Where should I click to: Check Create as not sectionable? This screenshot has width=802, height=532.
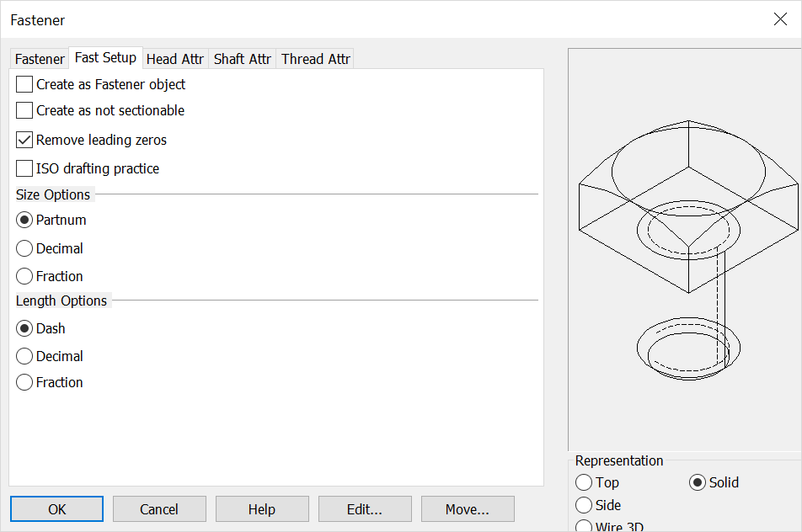tap(24, 110)
